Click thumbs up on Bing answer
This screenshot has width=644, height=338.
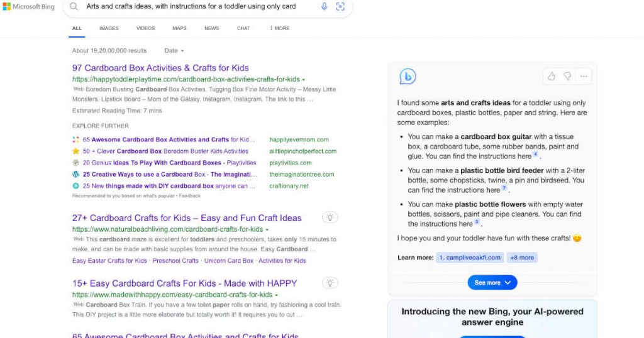click(x=552, y=77)
